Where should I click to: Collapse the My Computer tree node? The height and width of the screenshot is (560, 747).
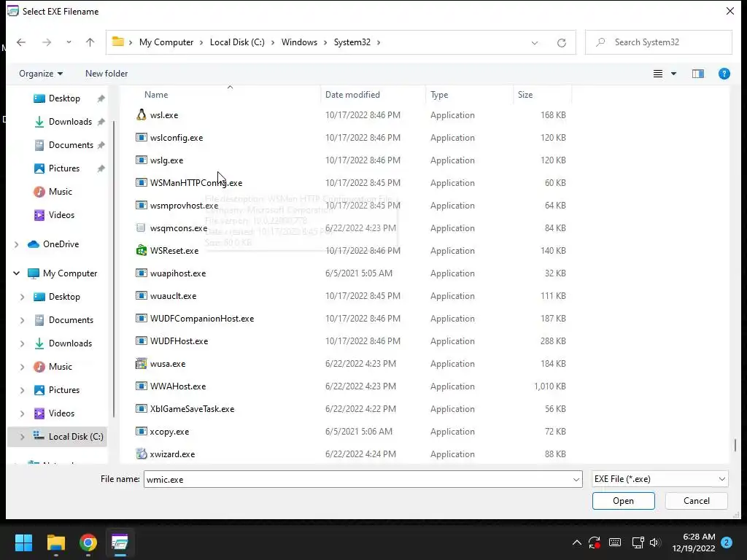click(x=17, y=273)
